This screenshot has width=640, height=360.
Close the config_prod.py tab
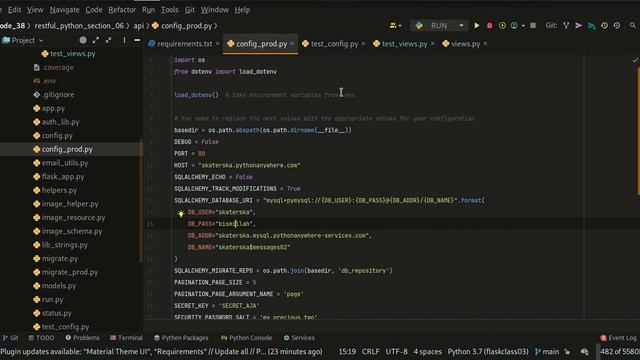coord(292,44)
